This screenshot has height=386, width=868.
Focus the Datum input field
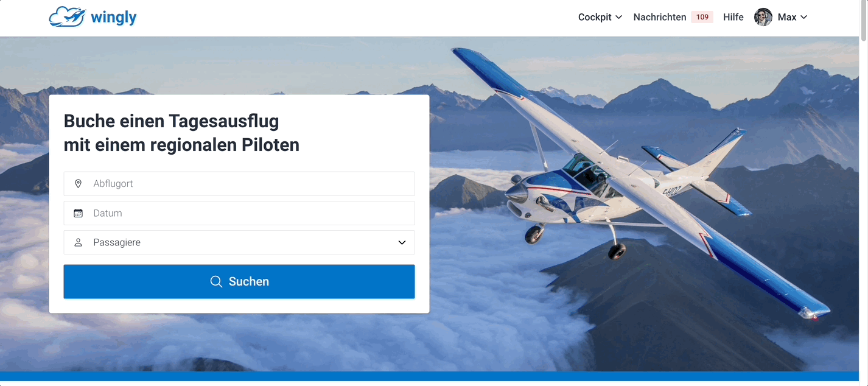(x=239, y=213)
